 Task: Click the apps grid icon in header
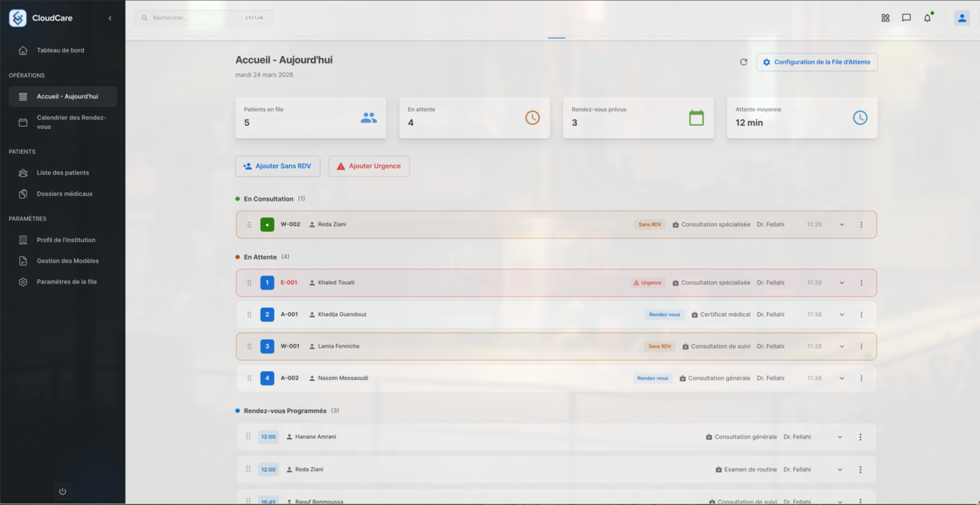[885, 17]
